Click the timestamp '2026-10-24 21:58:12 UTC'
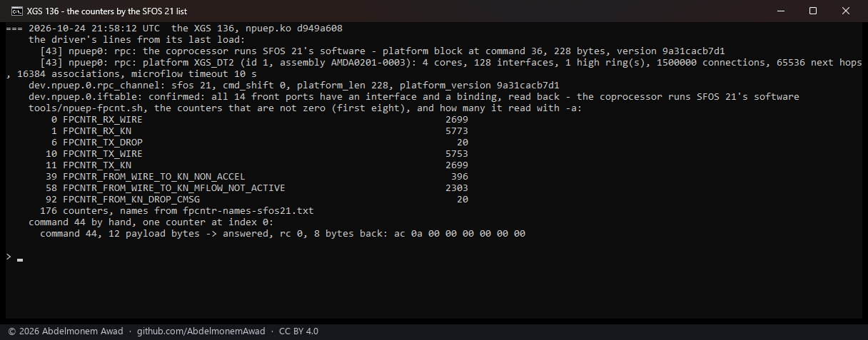The width and height of the screenshot is (868, 340). (94, 29)
